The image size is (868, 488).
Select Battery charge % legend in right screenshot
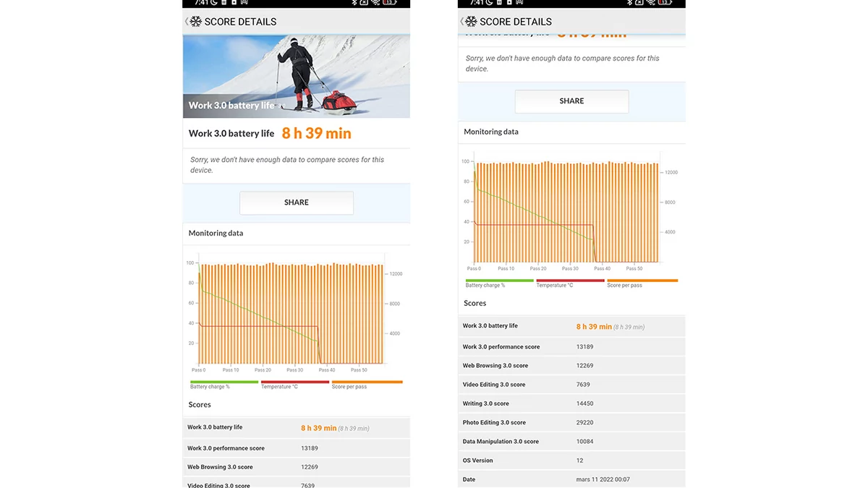click(x=499, y=283)
